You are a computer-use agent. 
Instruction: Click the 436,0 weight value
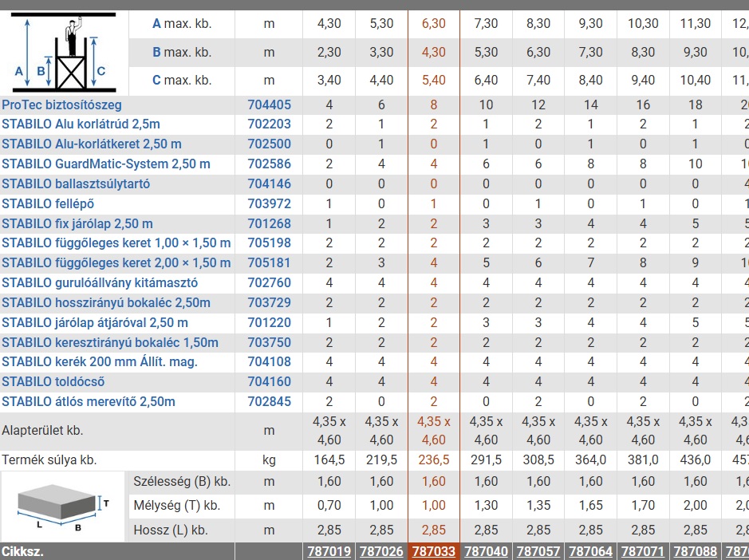click(695, 460)
